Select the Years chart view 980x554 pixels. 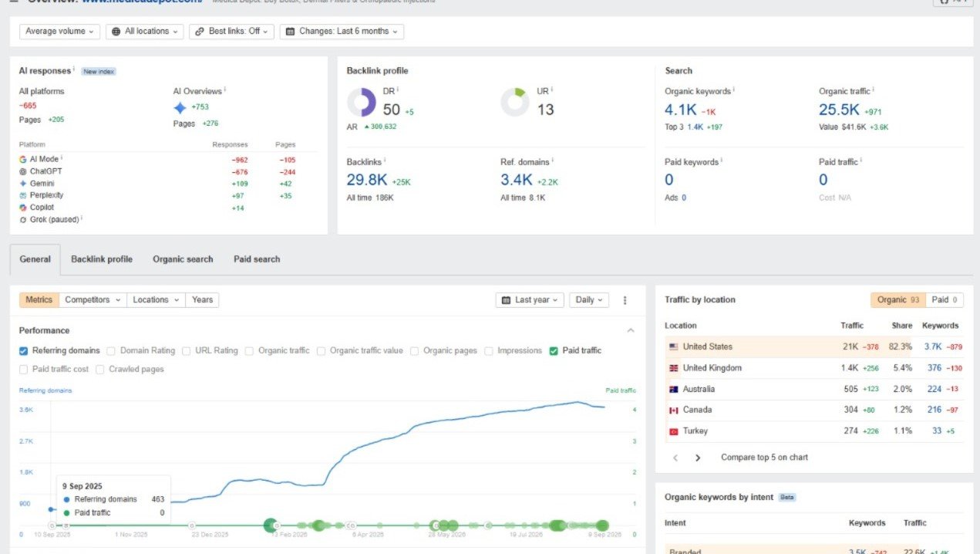[x=202, y=300]
